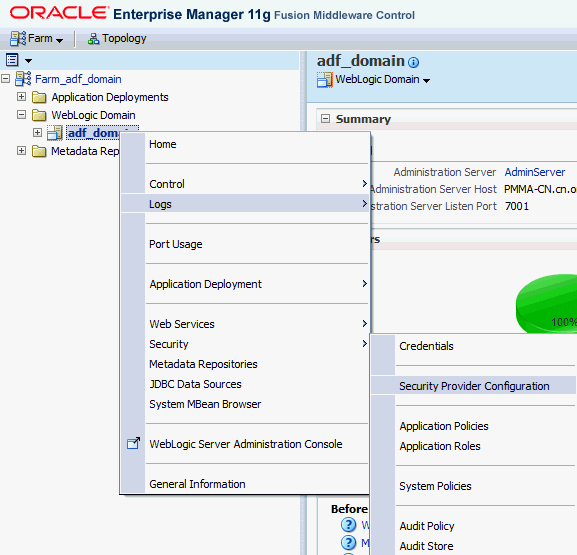Open Farm dropdown arrow
577x555 pixels.
(x=60, y=40)
